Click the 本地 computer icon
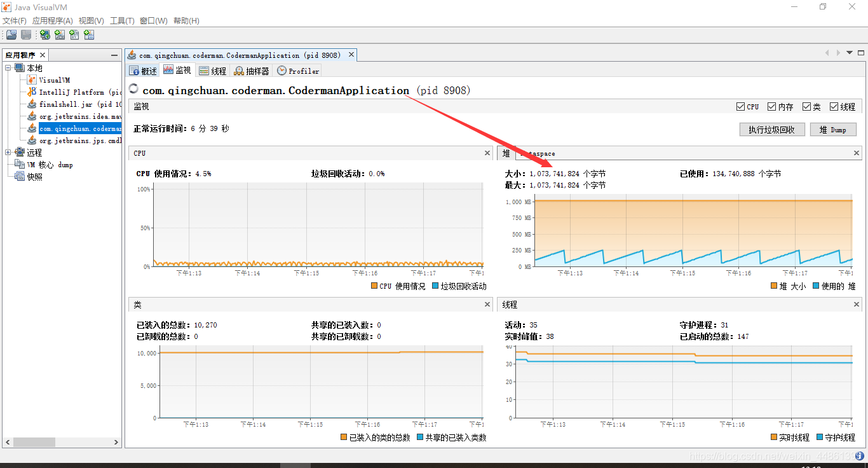 click(x=20, y=68)
